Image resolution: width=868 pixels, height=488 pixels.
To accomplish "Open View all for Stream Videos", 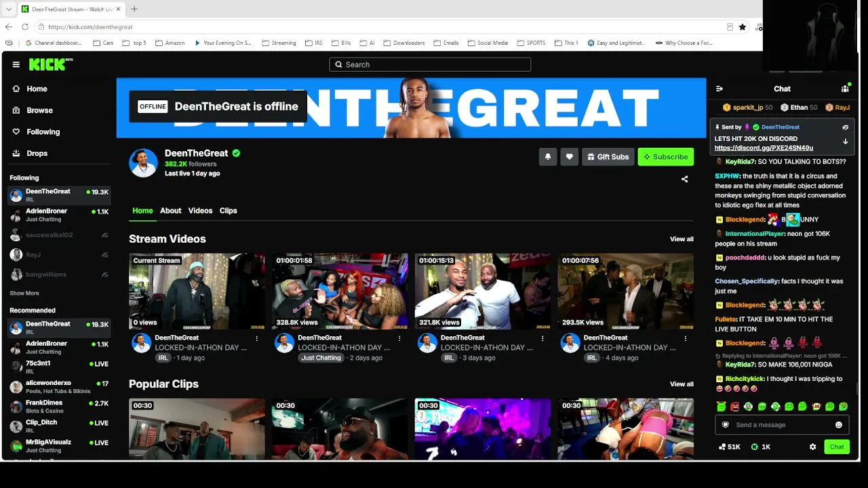I will (682, 239).
